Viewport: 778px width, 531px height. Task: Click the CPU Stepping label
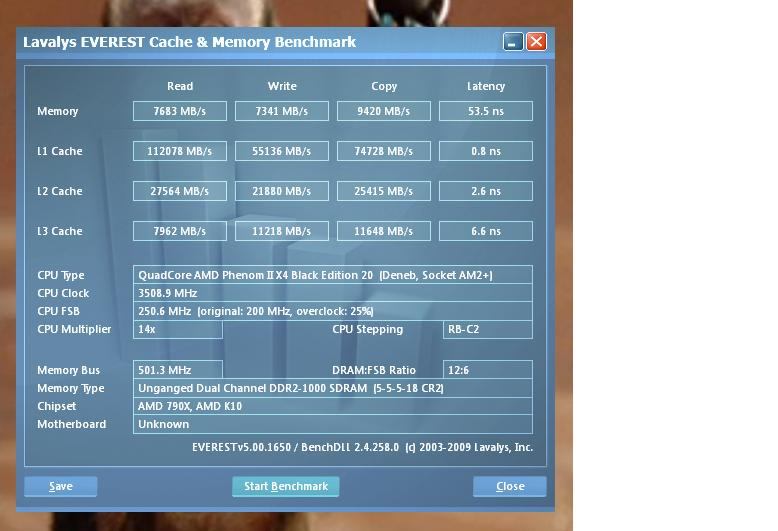367,329
